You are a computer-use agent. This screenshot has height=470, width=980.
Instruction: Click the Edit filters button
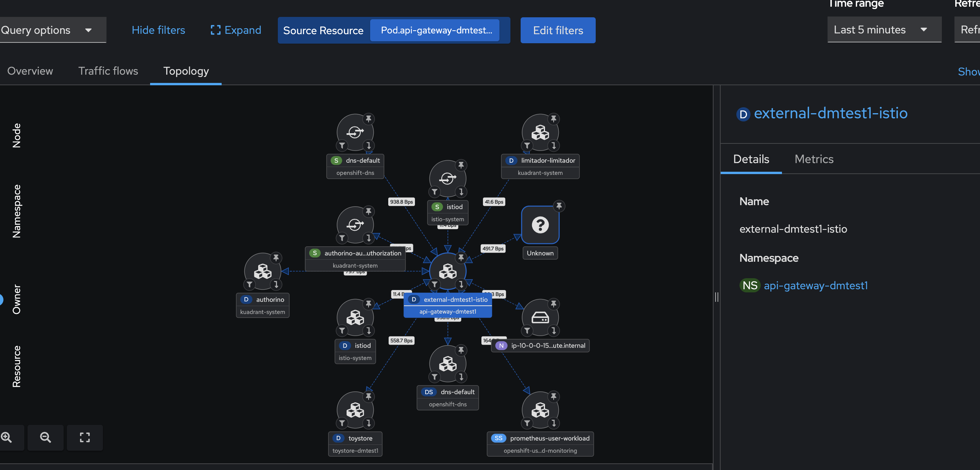pos(558,30)
